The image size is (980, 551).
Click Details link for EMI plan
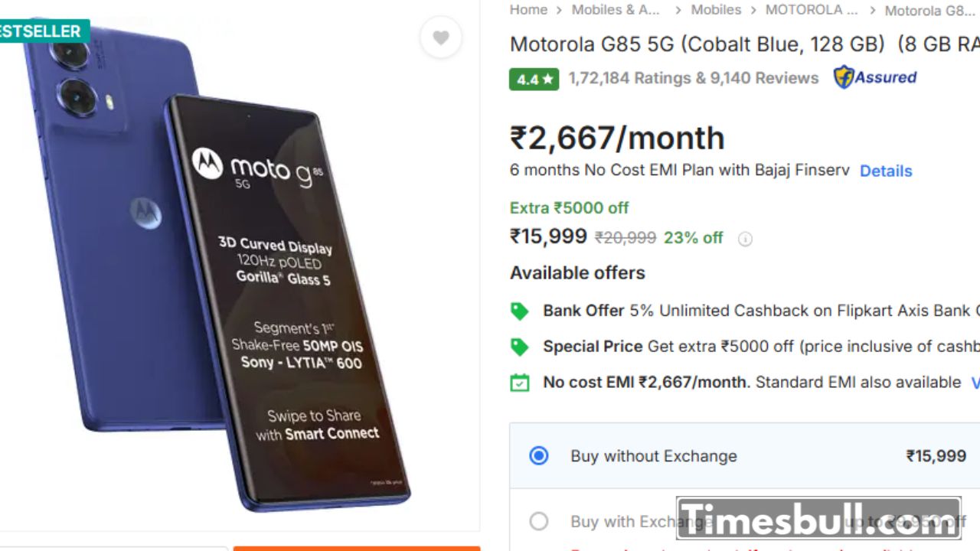click(x=886, y=171)
